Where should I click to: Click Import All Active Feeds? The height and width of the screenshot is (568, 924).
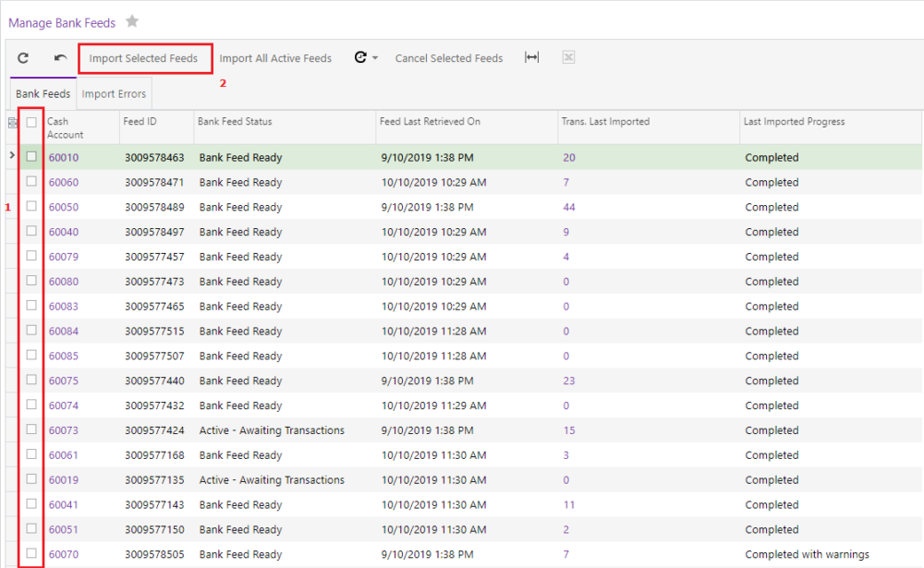[275, 57]
